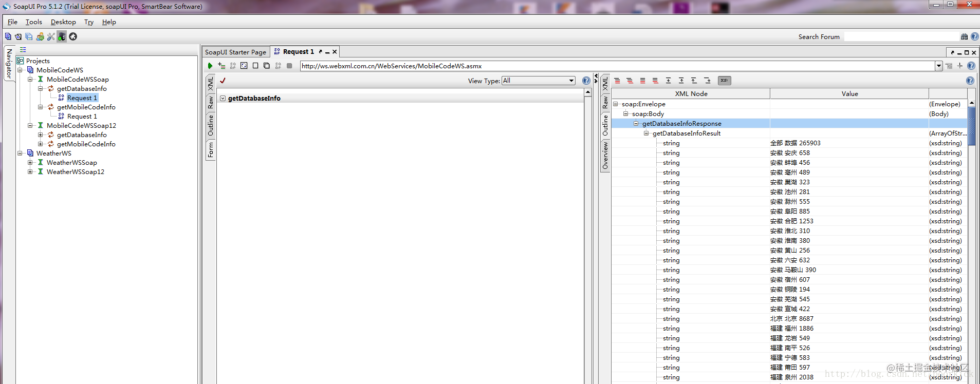Screen dimensions: 980x384
Task: Click the first main toolbar icon, new project
Action: pos(8,36)
